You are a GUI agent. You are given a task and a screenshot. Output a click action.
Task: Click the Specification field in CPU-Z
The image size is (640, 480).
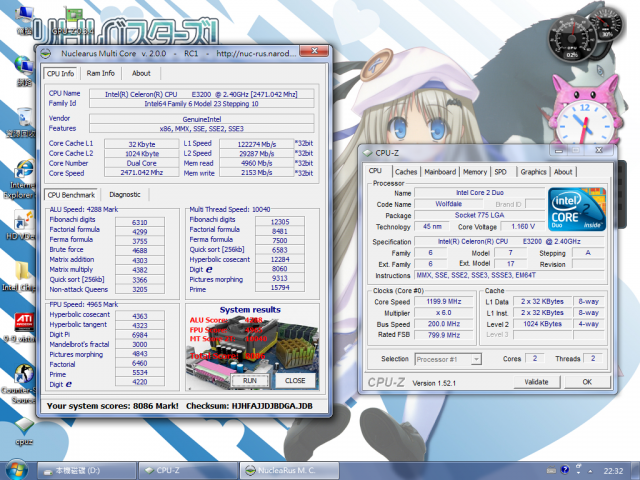[x=509, y=242]
